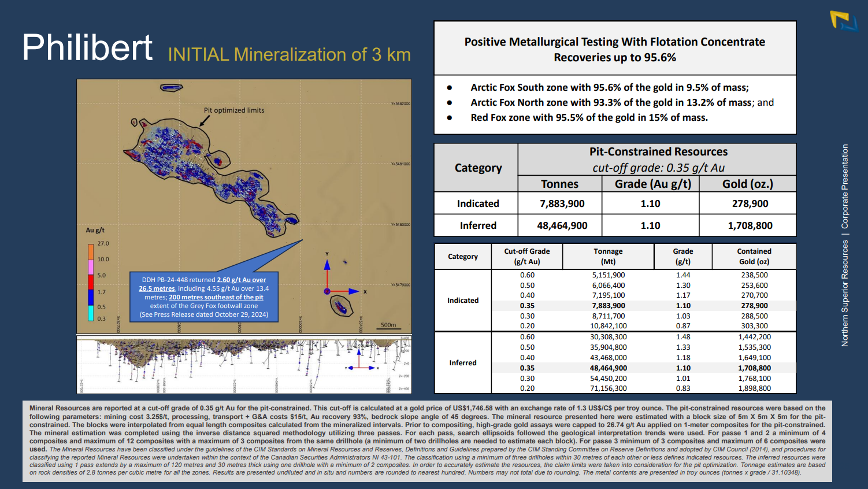Viewport: 868px width, 489px height.
Task: Click the Philibert slide title
Action: tap(87, 47)
